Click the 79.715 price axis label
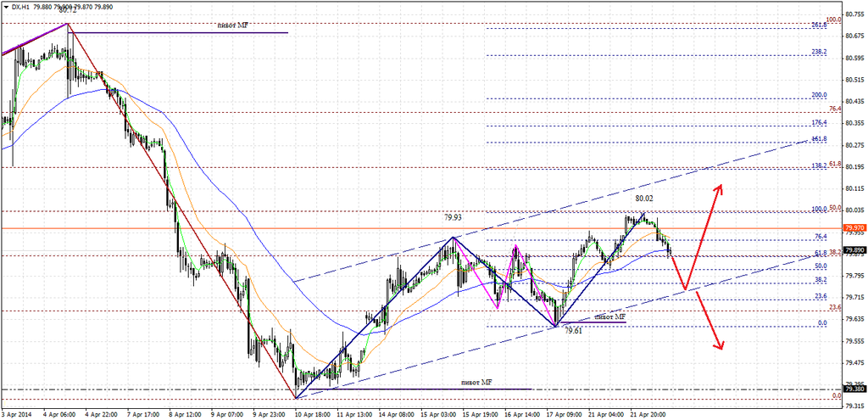Viewport: 868px width, 420px height. 853,298
